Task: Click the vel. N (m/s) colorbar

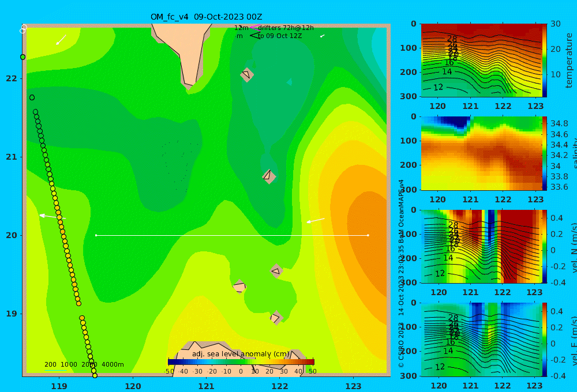Action: [545, 246]
